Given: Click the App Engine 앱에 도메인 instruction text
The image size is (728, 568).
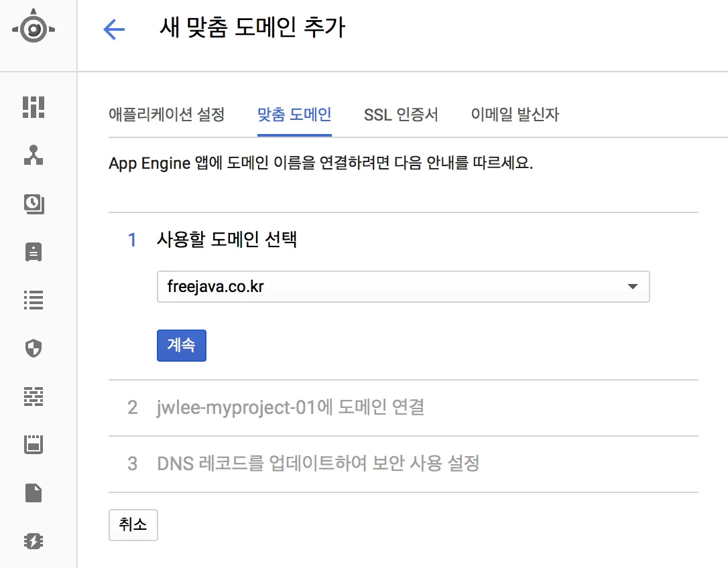Looking at the screenshot, I should click(x=321, y=163).
